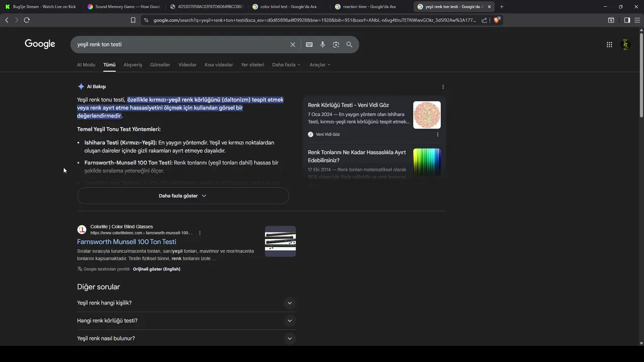The image size is (644, 362).
Task: Open the on-screen keyboard icon in search
Action: point(309,44)
